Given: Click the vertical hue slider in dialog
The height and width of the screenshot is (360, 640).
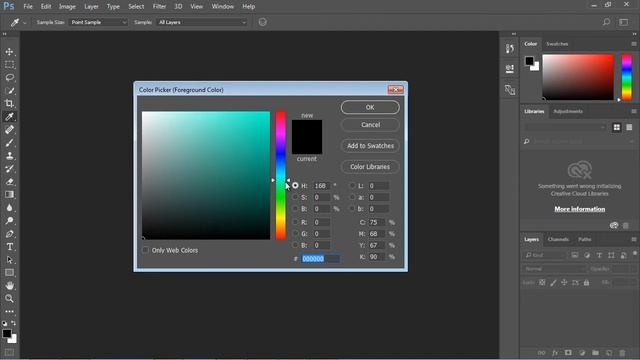Looking at the screenshot, I should point(281,176).
